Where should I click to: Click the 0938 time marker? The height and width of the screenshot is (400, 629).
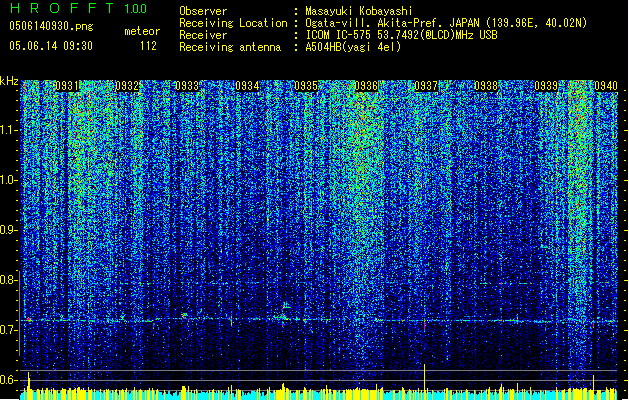[x=486, y=86]
